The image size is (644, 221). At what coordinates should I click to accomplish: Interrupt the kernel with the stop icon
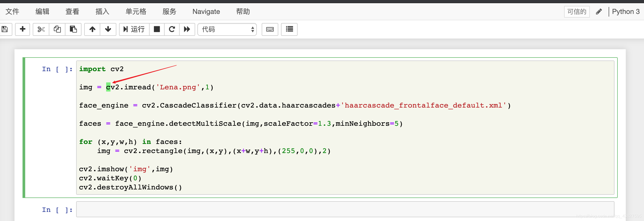tap(157, 29)
